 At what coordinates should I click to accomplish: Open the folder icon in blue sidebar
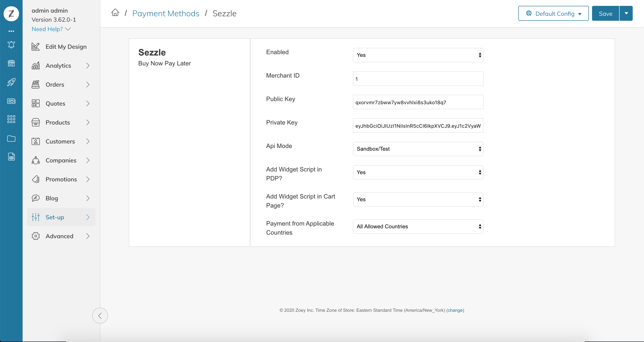coord(11,139)
